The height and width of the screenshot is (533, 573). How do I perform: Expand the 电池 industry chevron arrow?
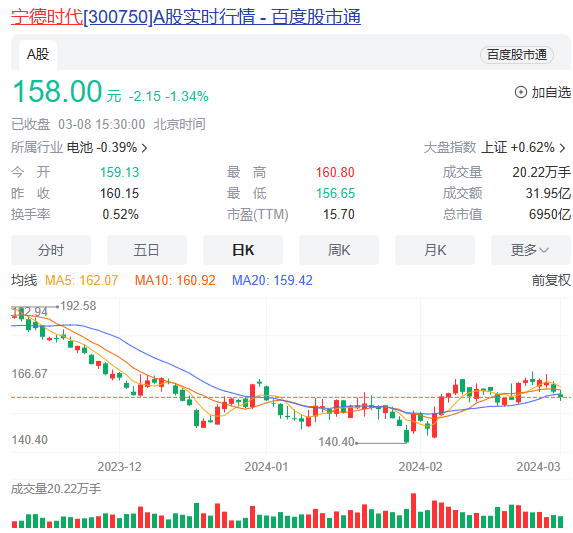[144, 148]
